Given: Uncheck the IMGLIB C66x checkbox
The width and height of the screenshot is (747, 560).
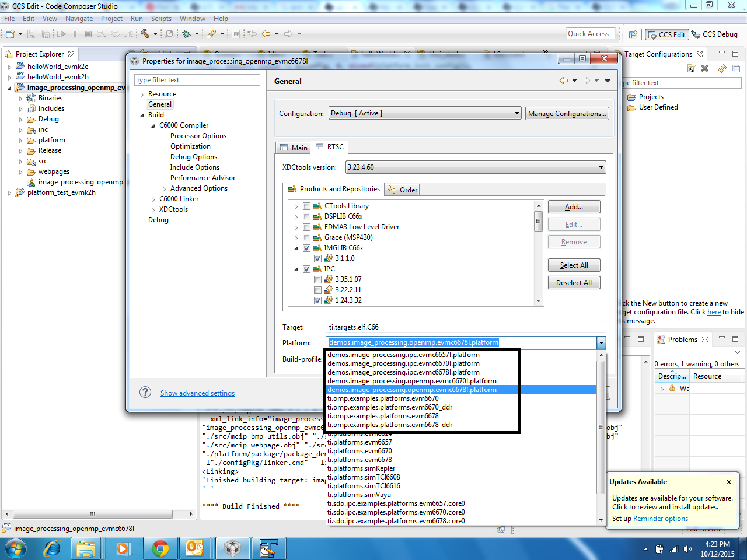Looking at the screenshot, I should coord(306,248).
